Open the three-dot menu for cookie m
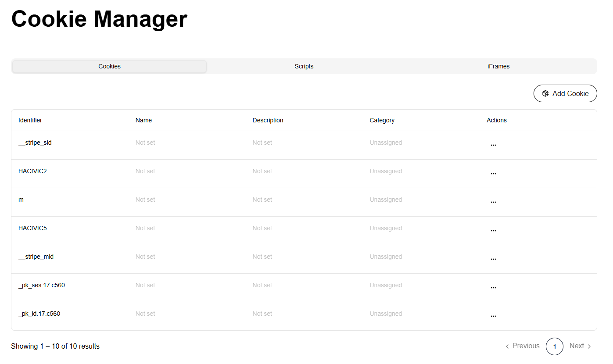This screenshot has height=364, width=613. [x=493, y=202]
